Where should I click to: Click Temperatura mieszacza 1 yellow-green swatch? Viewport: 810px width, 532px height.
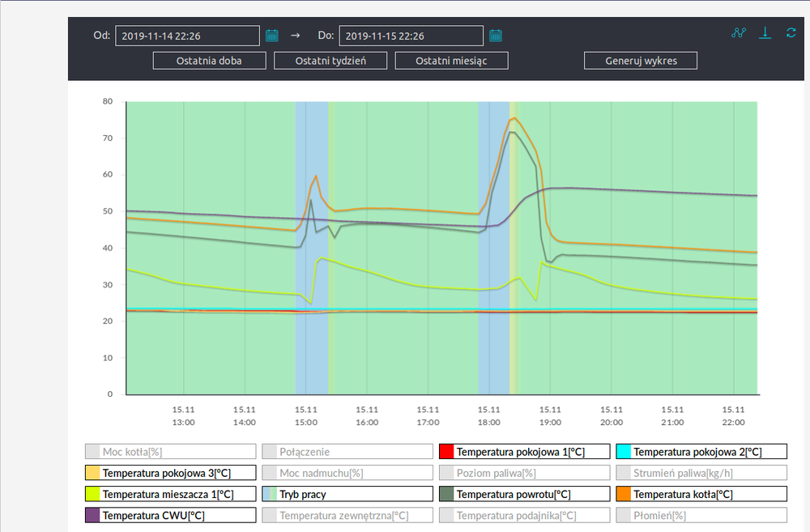tap(92, 494)
